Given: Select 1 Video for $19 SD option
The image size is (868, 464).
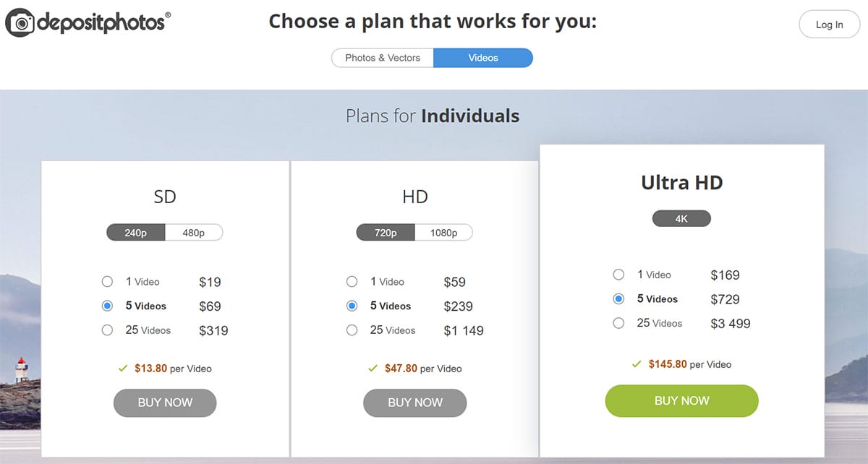Looking at the screenshot, I should coord(108,282).
